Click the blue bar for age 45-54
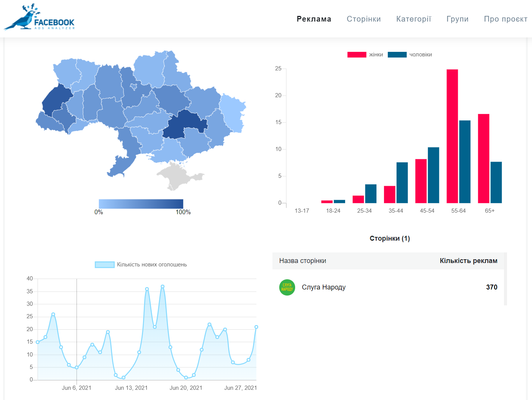This screenshot has height=400, width=532. 433,175
